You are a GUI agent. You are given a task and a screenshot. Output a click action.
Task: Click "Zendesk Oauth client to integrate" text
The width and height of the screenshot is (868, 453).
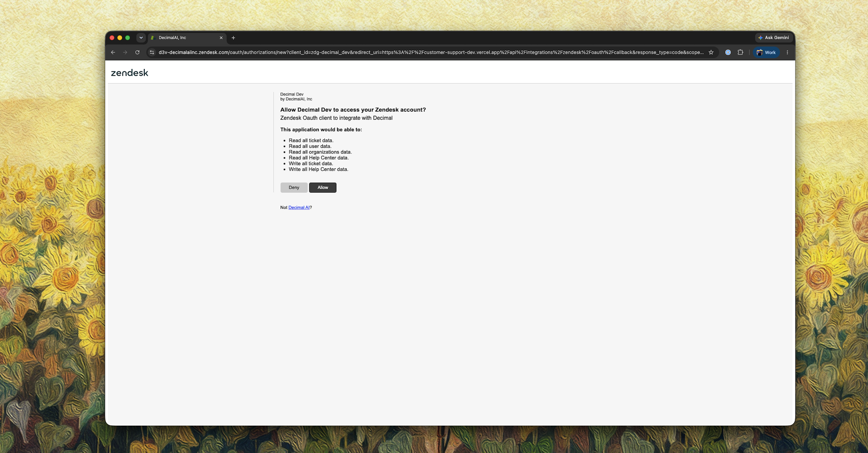336,118
